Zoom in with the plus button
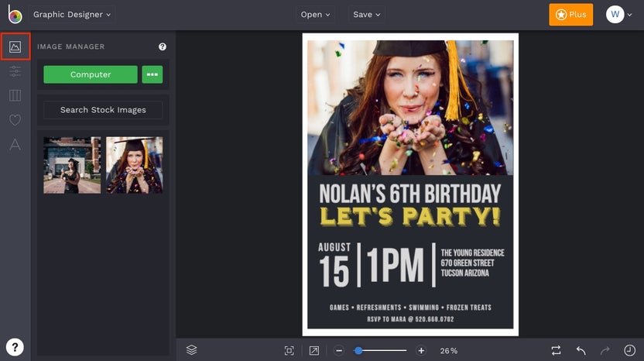644x361 pixels. [421, 351]
